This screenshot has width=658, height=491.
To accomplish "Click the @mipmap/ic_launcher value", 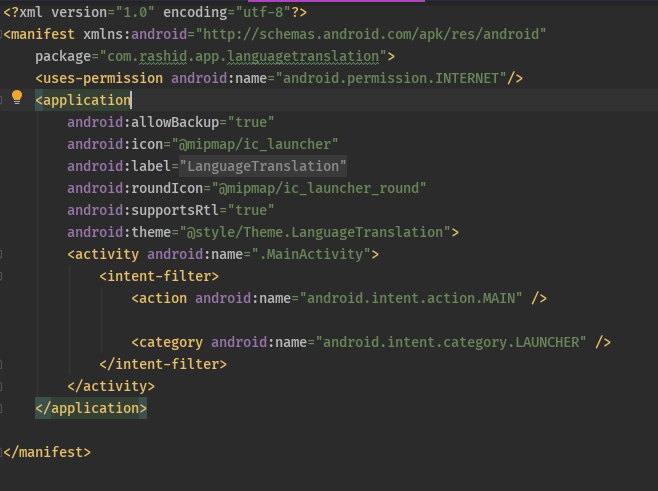I will 255,144.
